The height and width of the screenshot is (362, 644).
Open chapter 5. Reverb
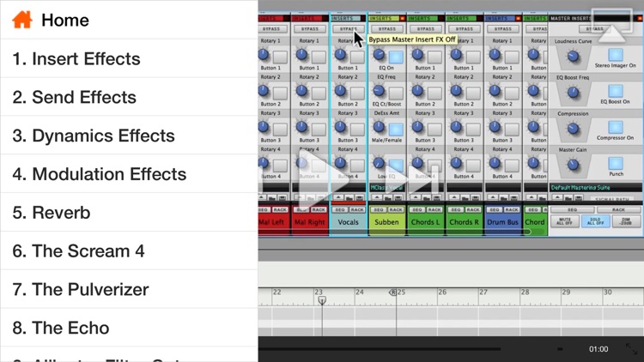(129, 213)
